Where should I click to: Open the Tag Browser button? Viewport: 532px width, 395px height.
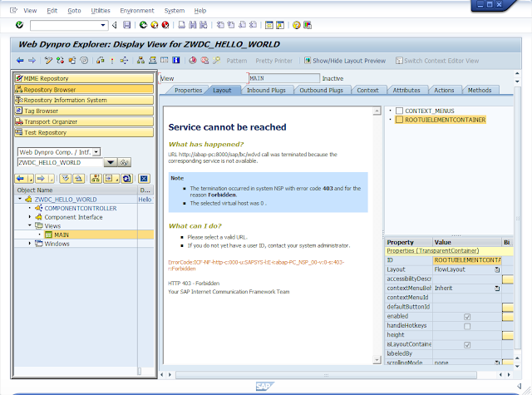point(84,111)
